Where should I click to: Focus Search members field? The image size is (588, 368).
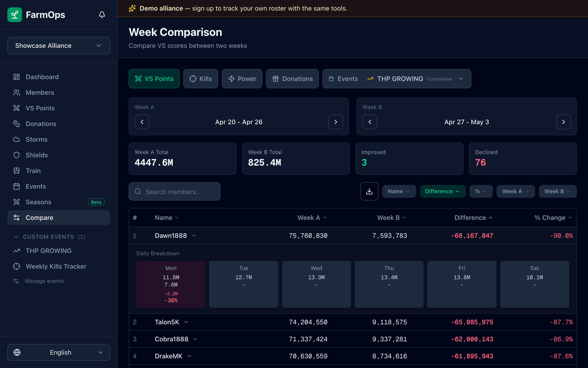click(x=175, y=192)
